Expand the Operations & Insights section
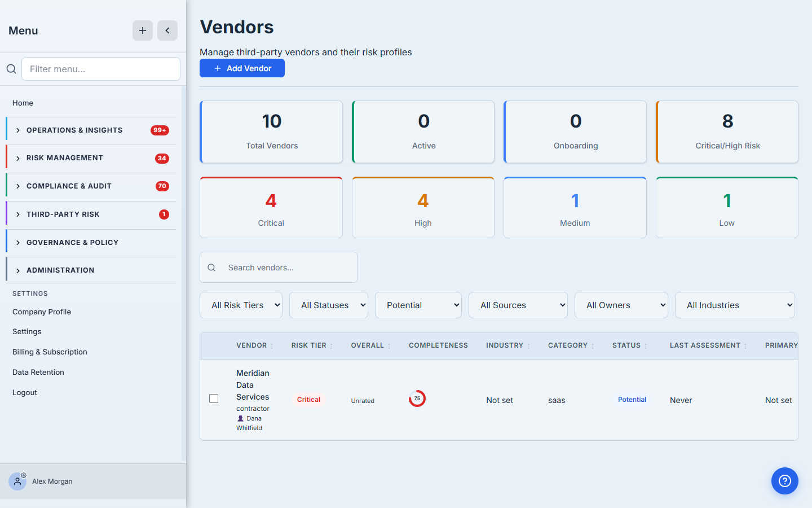Image resolution: width=812 pixels, height=508 pixels. coord(91,130)
